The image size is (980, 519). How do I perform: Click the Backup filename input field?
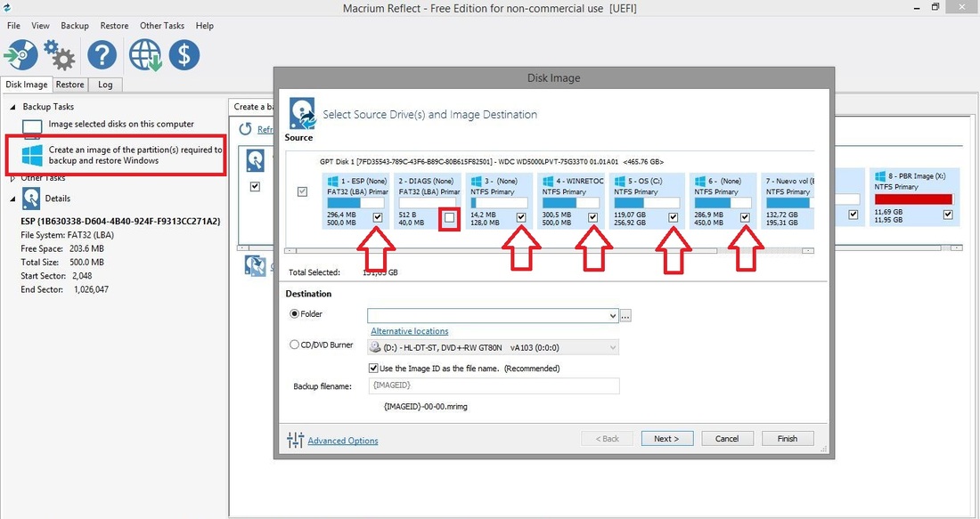pos(494,386)
